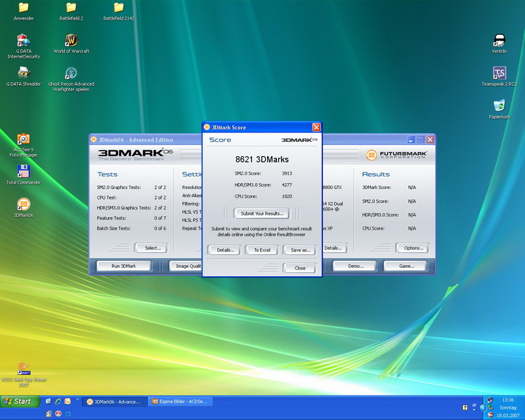Viewport: 525px width, 420px height.
Task: Open the Battlefield 2142 desktop folder
Action: coord(119,12)
